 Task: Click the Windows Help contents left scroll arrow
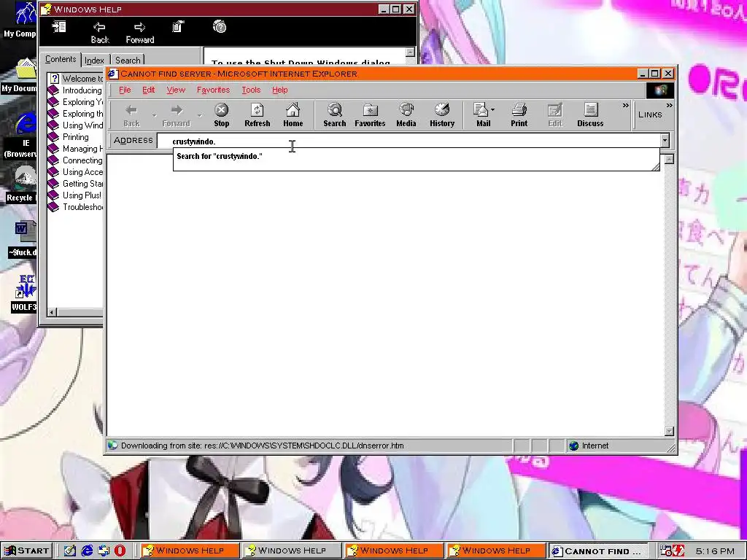pyautogui.click(x=53, y=312)
